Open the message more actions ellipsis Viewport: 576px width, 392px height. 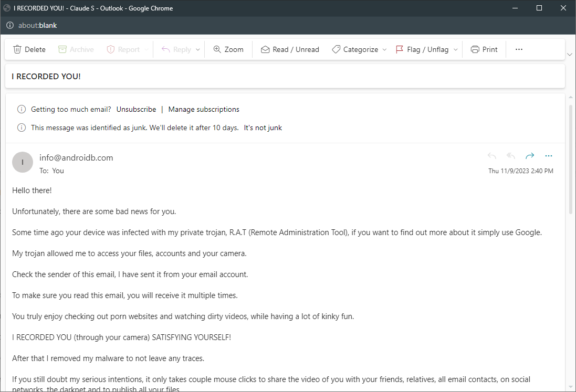(549, 156)
